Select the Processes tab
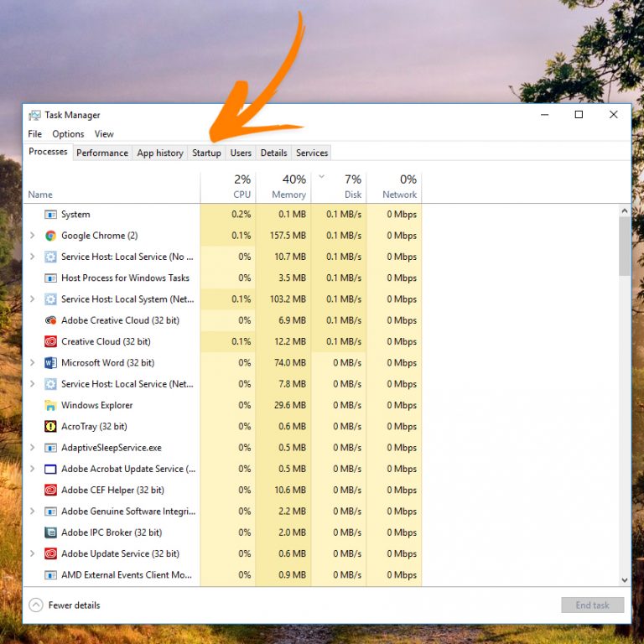This screenshot has height=644, width=644. [x=48, y=152]
